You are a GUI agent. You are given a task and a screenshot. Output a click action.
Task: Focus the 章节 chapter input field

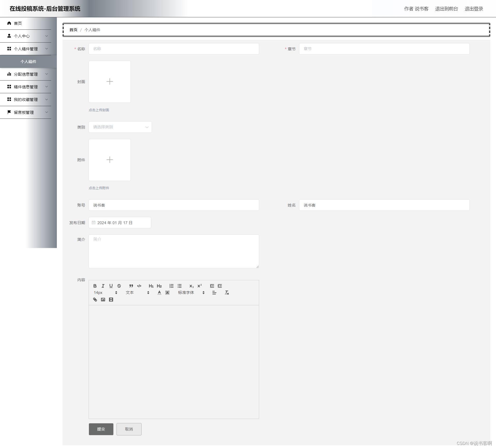(x=384, y=49)
